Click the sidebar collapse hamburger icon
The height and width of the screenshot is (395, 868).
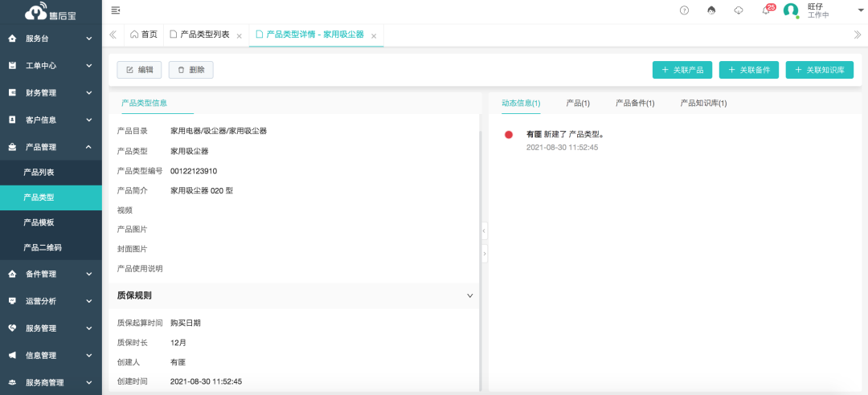(x=116, y=10)
